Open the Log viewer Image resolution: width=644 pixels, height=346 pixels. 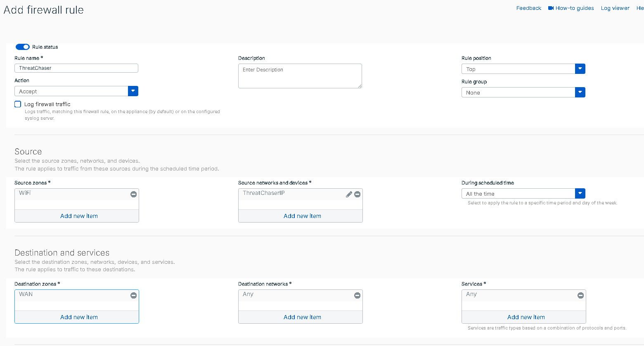615,8
